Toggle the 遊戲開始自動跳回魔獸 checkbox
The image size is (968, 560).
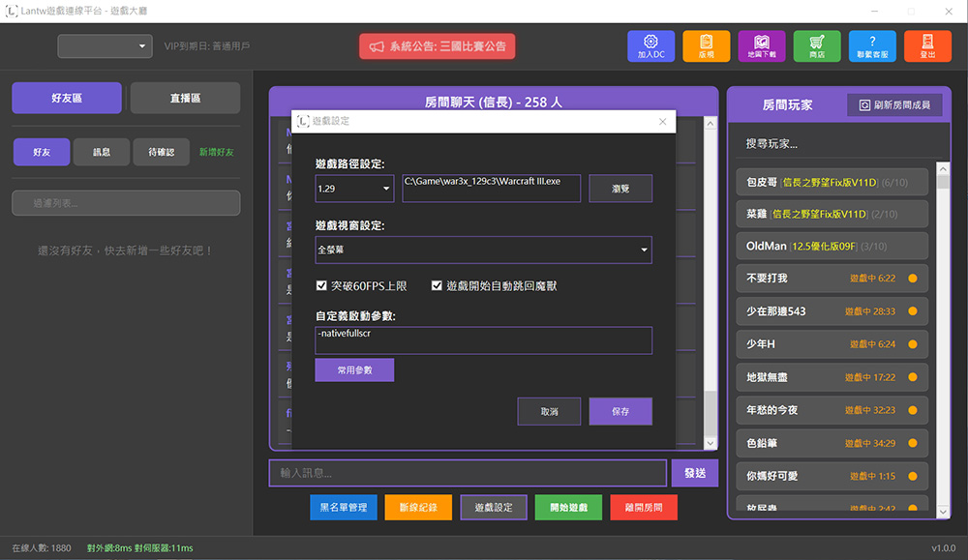pyautogui.click(x=437, y=285)
